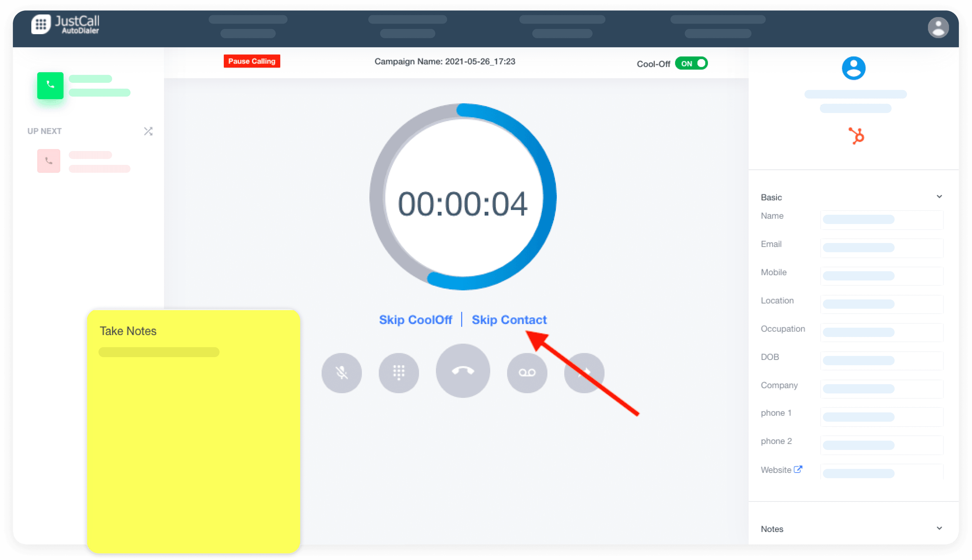This screenshot has height=560, width=972.
Task: Shuffle the Up Next queue
Action: 148,131
